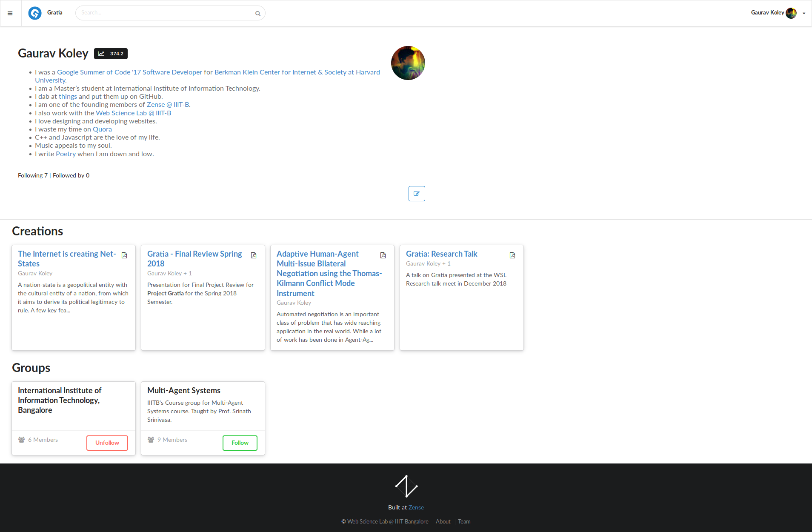Open PDF icon for Net-States creation

[x=124, y=255]
